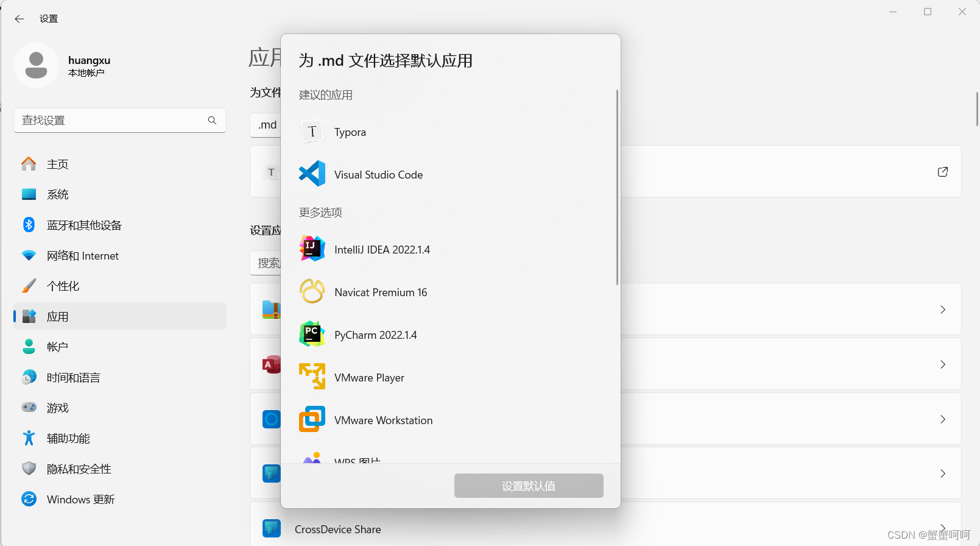Viewport: 980px width, 546px height.
Task: Expand the row chevron beside blue circle app icon
Action: [x=943, y=419]
